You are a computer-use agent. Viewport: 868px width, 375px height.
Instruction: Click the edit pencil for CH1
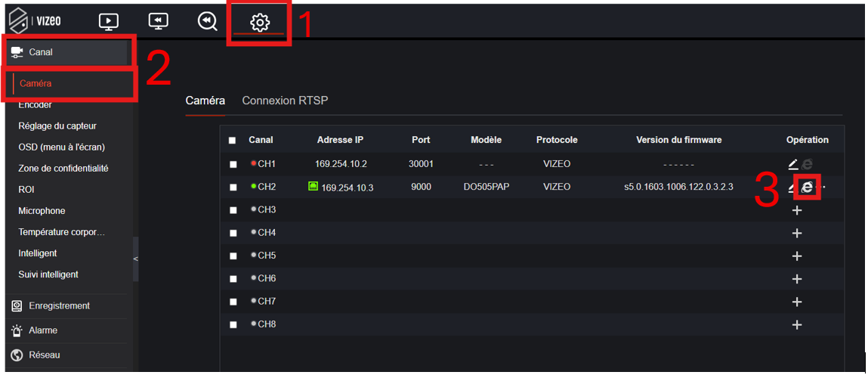[792, 164]
